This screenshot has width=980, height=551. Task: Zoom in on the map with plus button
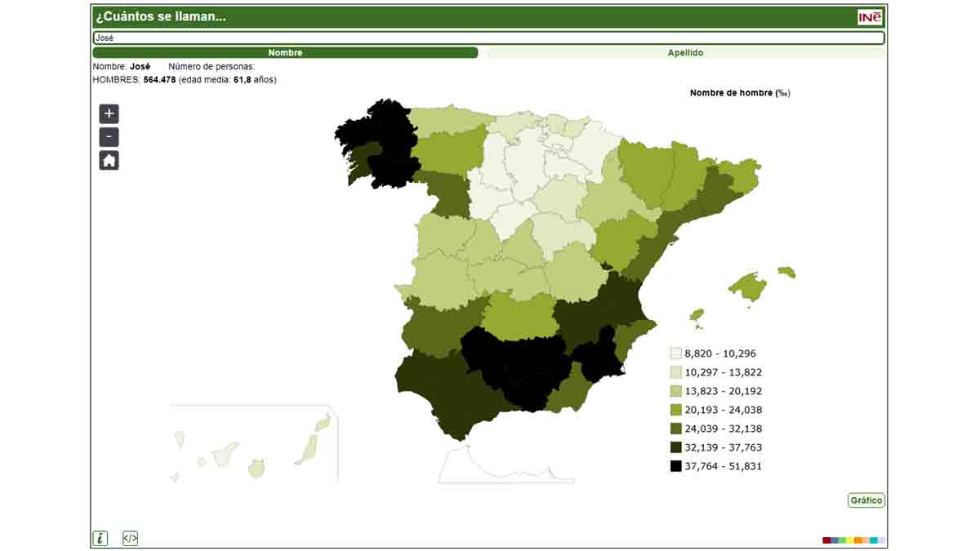[109, 113]
